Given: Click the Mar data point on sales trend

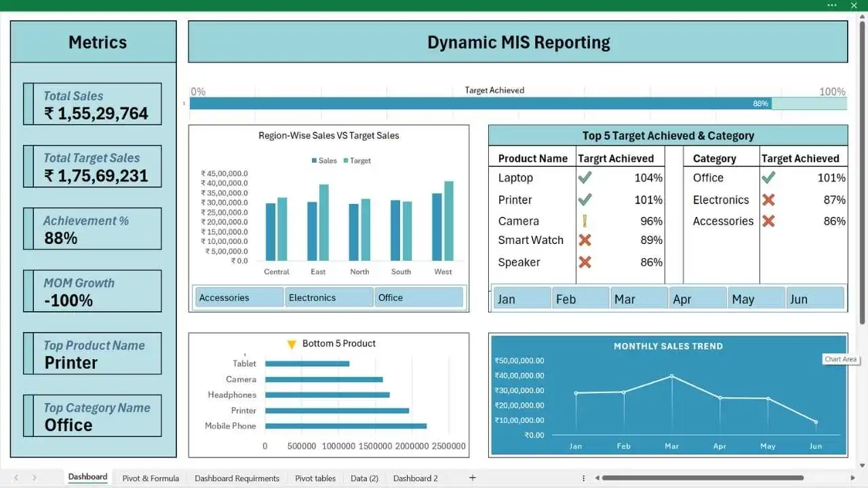Looking at the screenshot, I should tap(672, 376).
